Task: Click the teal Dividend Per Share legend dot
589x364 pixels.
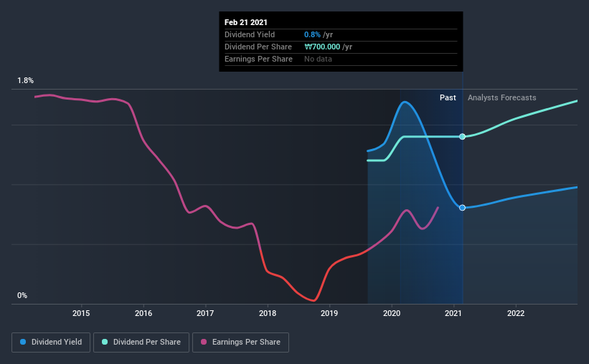Action: pyautogui.click(x=105, y=342)
